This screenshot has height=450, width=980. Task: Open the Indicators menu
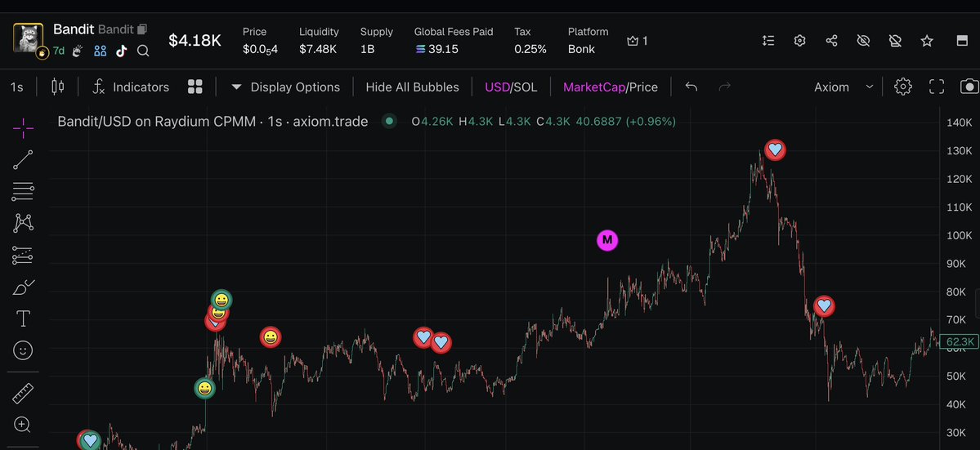(x=131, y=87)
